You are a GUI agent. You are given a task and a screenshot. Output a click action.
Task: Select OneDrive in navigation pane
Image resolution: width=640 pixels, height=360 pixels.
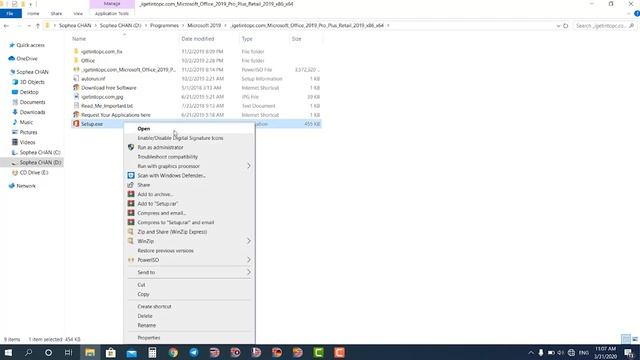click(x=27, y=59)
